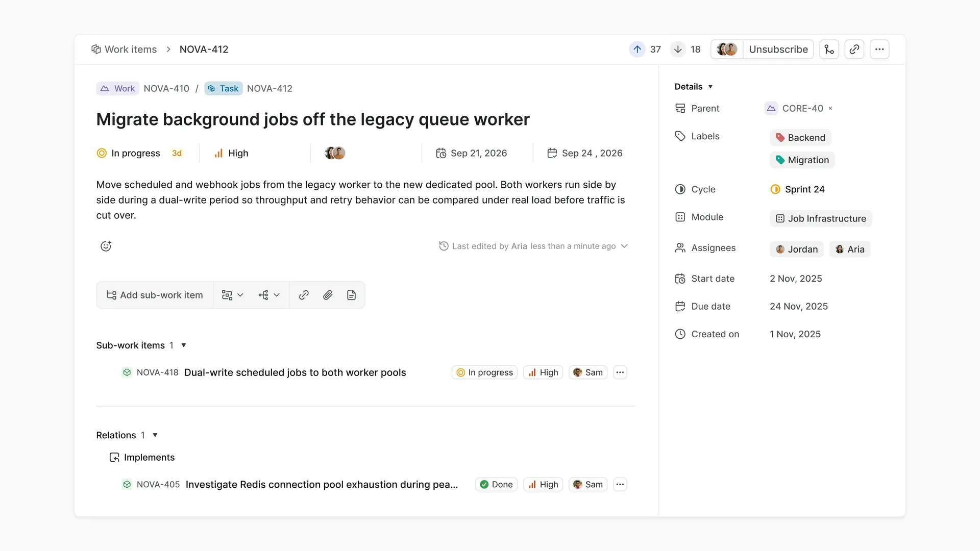
Task: Expand the last edited by Aria chevron
Action: (624, 246)
